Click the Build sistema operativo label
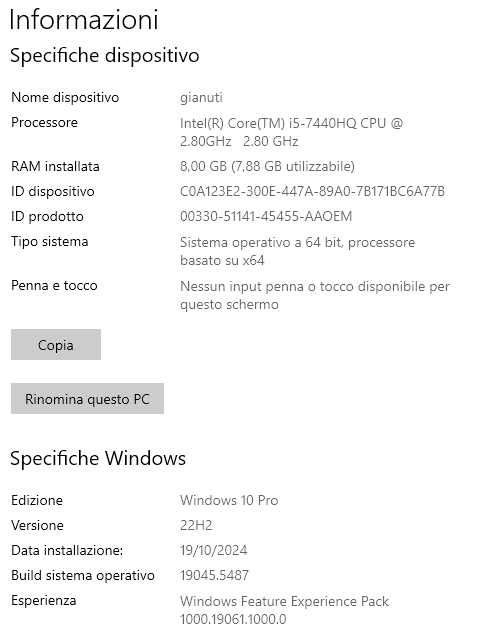The height and width of the screenshot is (637, 503). [83, 575]
